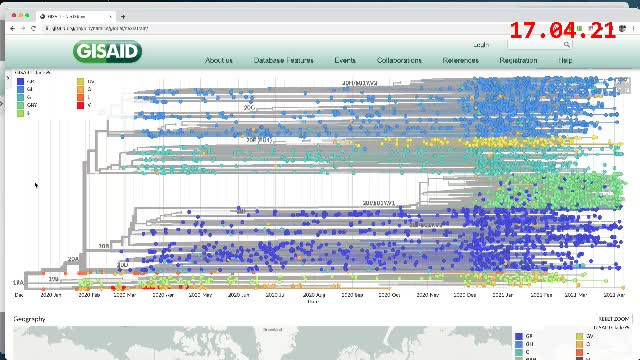640x360 pixels.
Task: Expand the left sidebar chevron
Action: pyautogui.click(x=7, y=78)
